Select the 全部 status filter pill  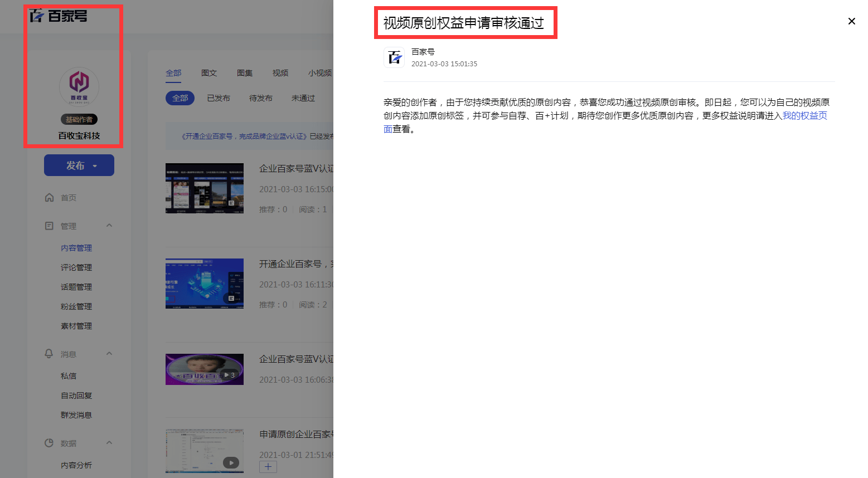click(180, 98)
